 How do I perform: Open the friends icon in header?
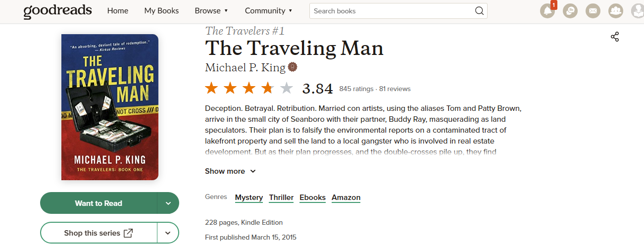pos(615,11)
